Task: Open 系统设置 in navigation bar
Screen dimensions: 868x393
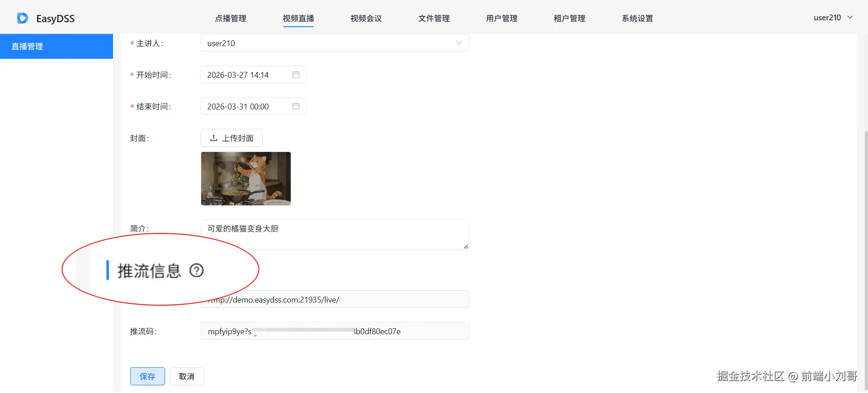Action: [x=637, y=19]
